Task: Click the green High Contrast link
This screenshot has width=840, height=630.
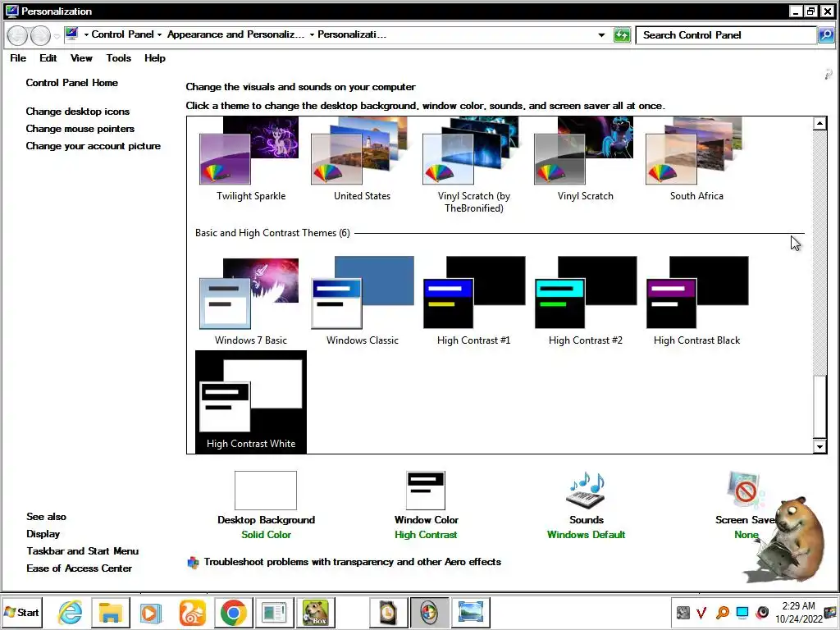Action: click(x=426, y=535)
